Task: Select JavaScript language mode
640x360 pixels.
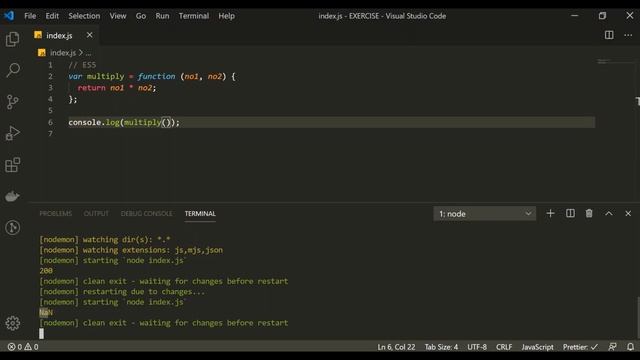Action: click(537, 347)
